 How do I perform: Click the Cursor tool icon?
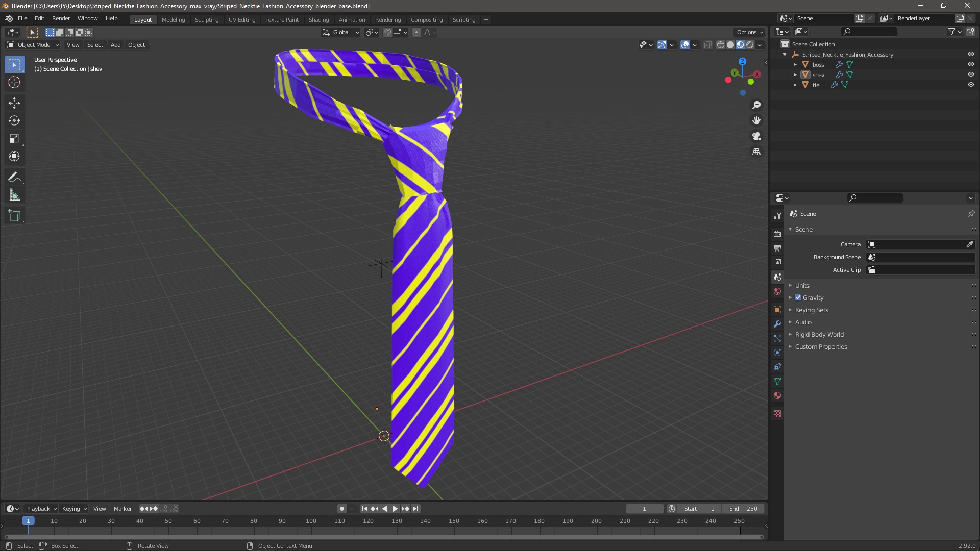pos(14,82)
